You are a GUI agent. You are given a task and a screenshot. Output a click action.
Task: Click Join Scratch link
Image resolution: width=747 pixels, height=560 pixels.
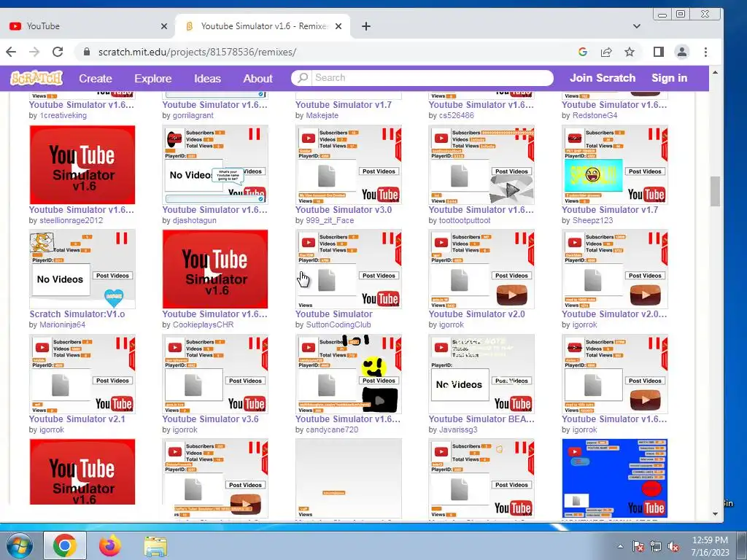[603, 77]
